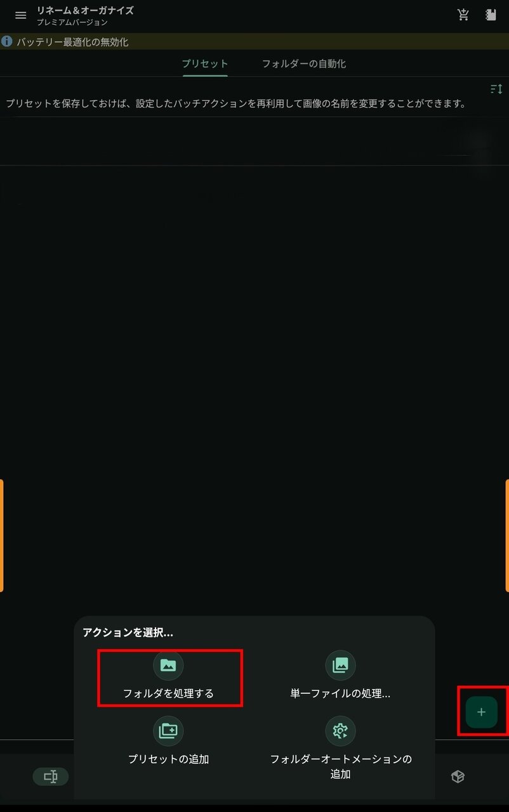Viewport: 509px width, 812px height.
Task: Tap the green plus floating button
Action: point(482,712)
